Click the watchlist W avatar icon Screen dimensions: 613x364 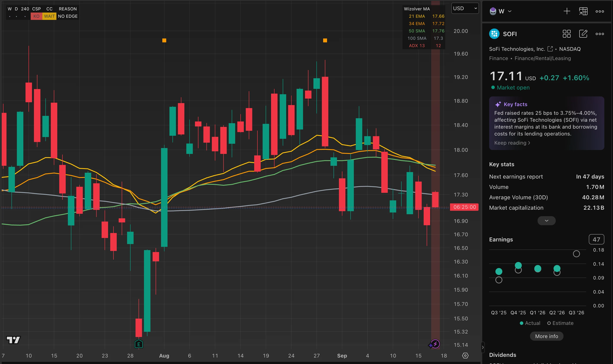click(493, 11)
